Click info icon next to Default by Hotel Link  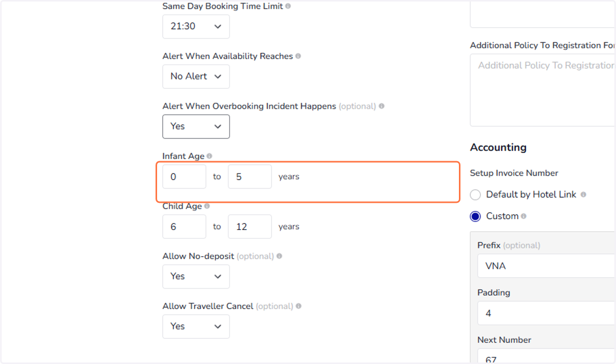583,195
